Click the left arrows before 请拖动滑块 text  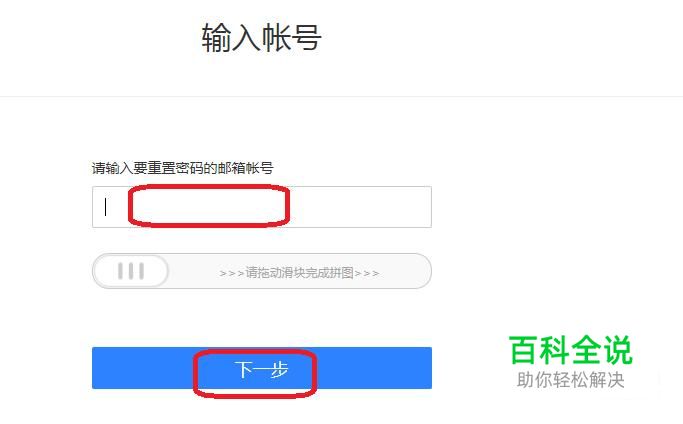coord(232,274)
